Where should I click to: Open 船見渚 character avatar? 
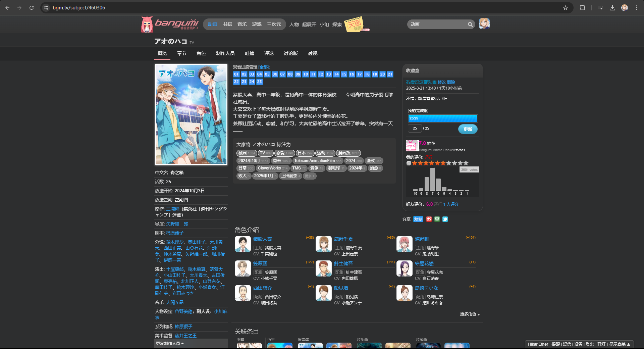click(x=324, y=293)
